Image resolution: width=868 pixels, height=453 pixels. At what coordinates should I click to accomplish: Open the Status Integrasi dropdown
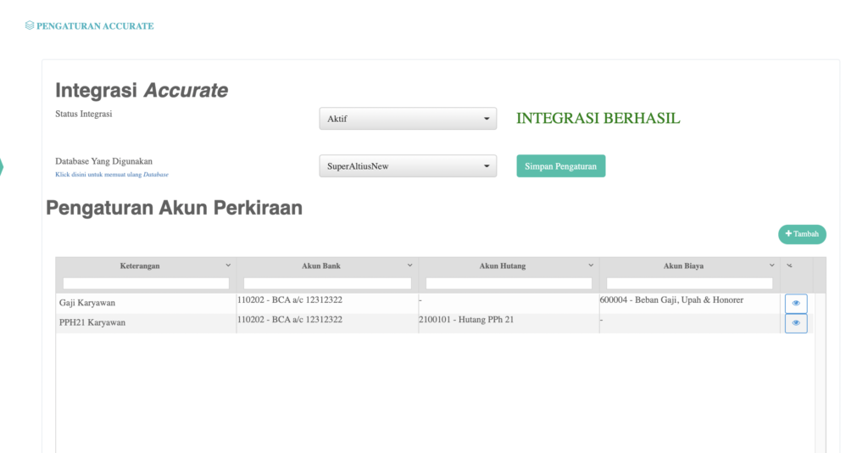coord(408,119)
